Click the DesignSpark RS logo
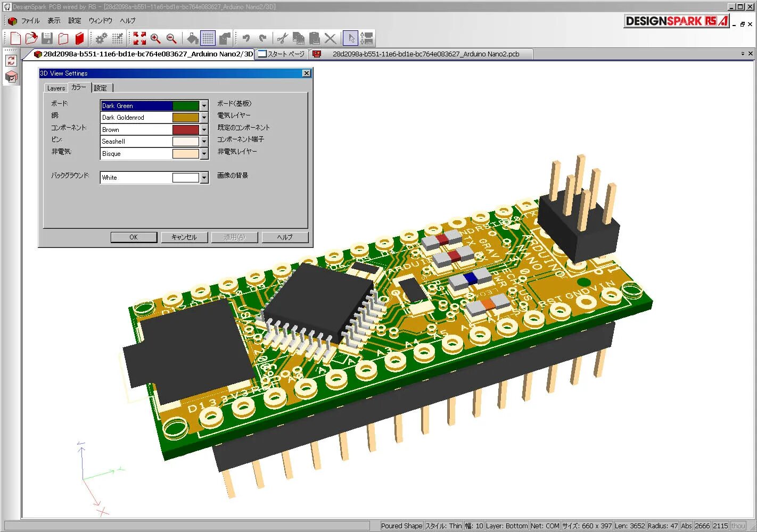Viewport: 757px width, 532px height. (x=676, y=21)
